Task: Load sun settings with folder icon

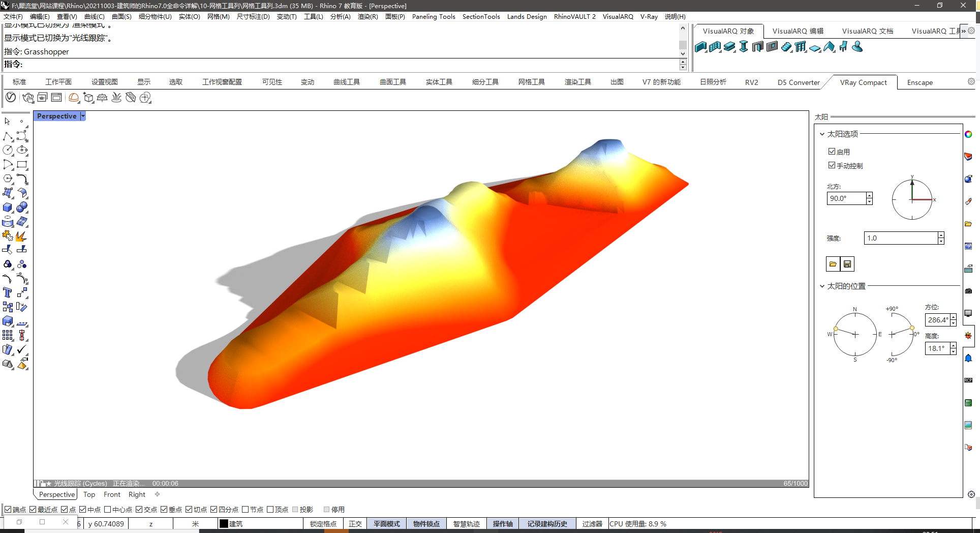Action: [x=833, y=264]
